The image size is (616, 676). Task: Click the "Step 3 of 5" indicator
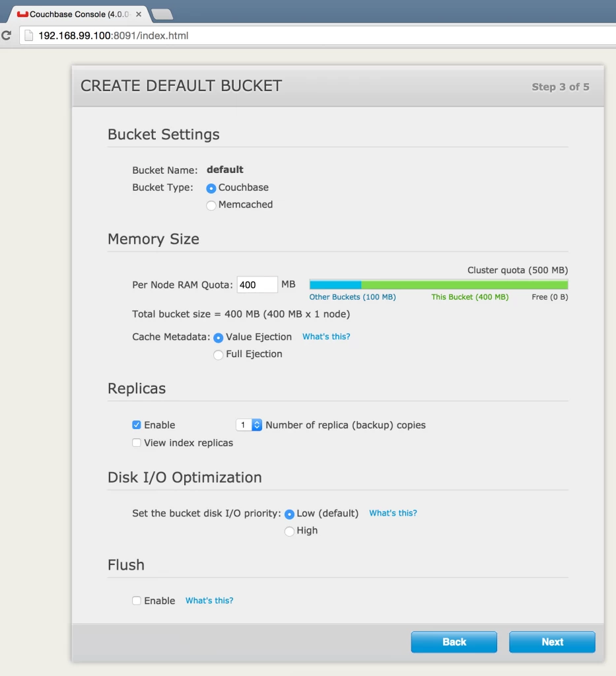[x=561, y=86]
